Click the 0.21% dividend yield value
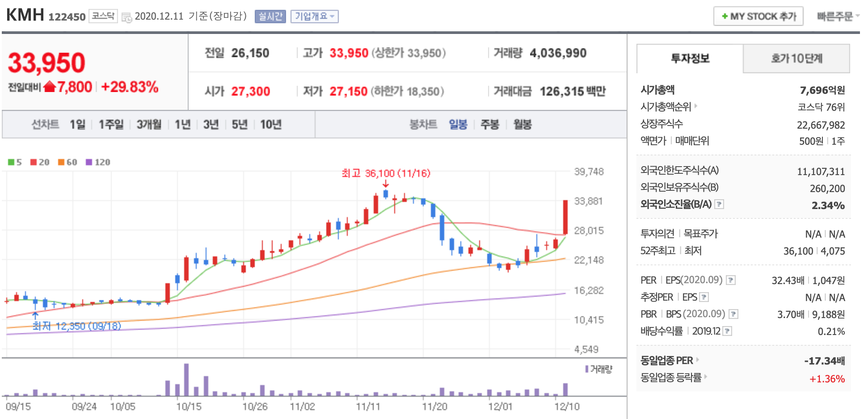The image size is (868, 419). pos(831,331)
